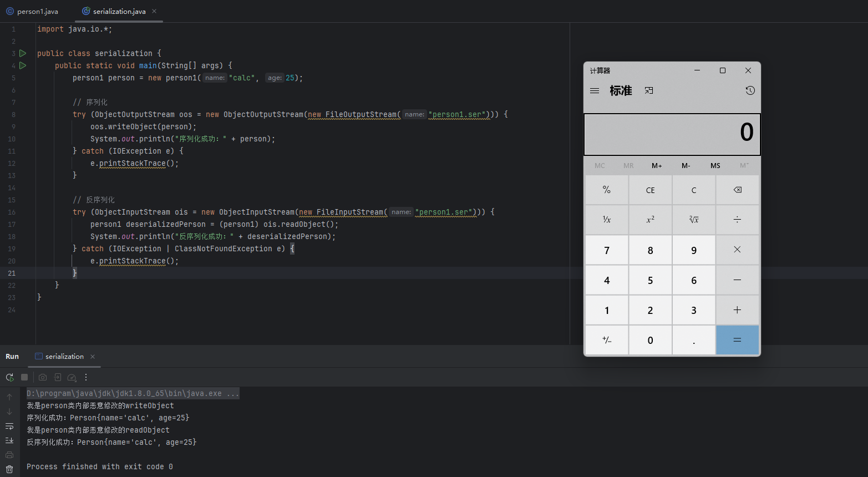Click the digit 4 in Calculator
This screenshot has width=868, height=477.
point(607,280)
